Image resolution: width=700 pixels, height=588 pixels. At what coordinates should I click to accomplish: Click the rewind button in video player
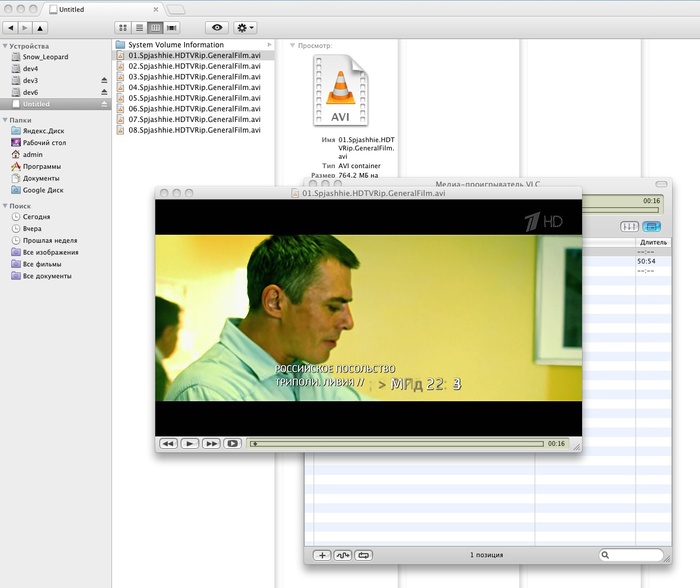tap(168, 443)
